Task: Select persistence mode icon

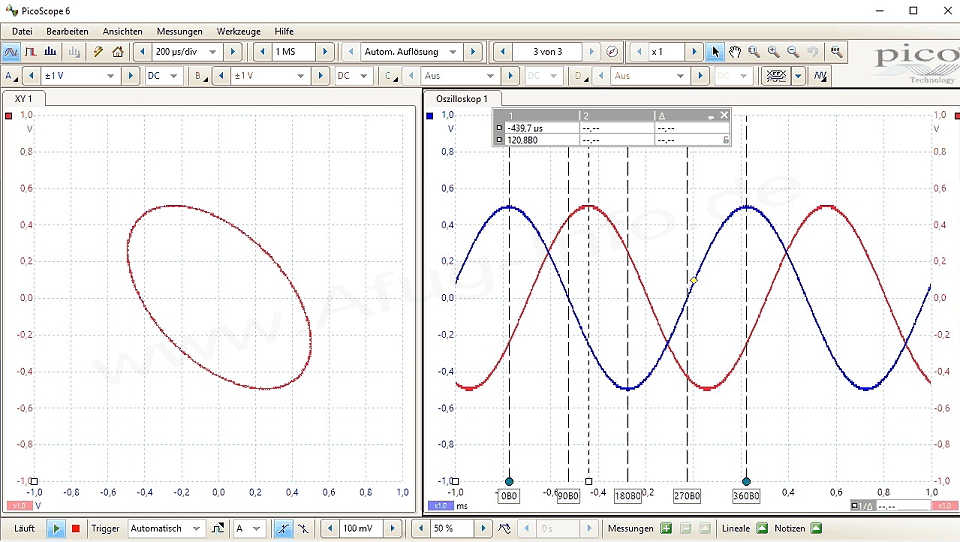Action: click(x=31, y=52)
